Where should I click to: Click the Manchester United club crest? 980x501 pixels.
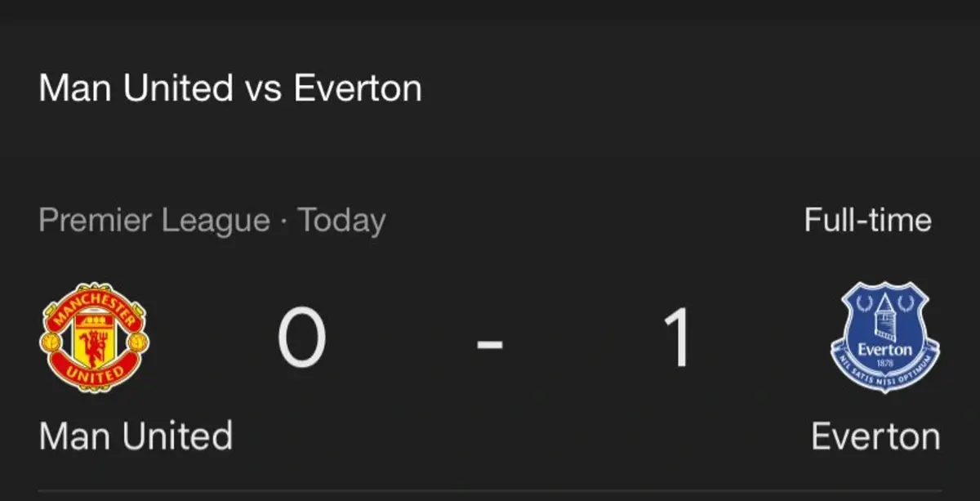coord(95,338)
